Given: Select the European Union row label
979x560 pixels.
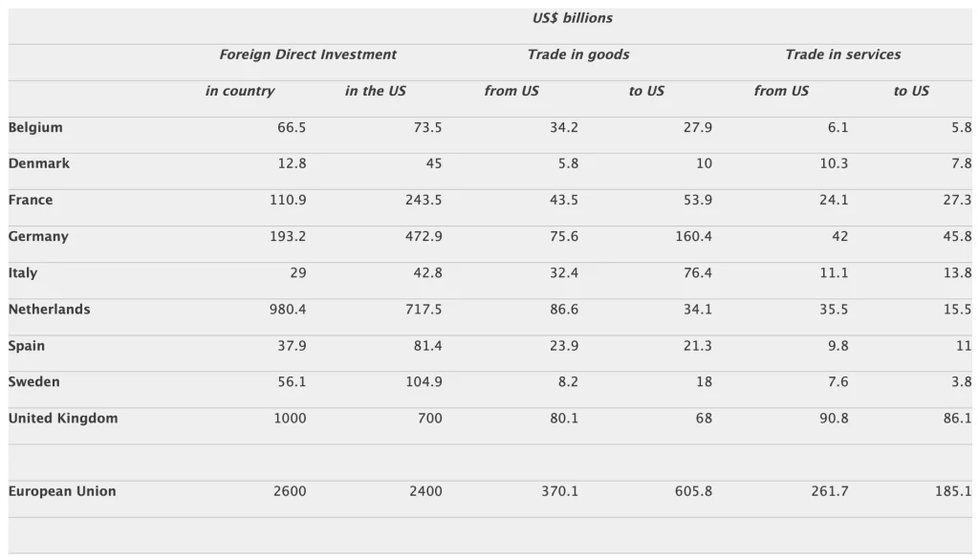Looking at the screenshot, I should 62,491.
